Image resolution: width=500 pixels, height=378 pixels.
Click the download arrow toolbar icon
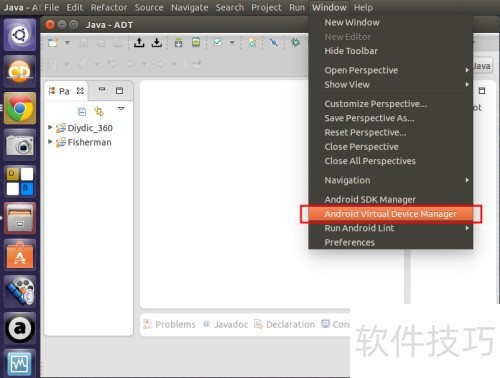[x=156, y=43]
